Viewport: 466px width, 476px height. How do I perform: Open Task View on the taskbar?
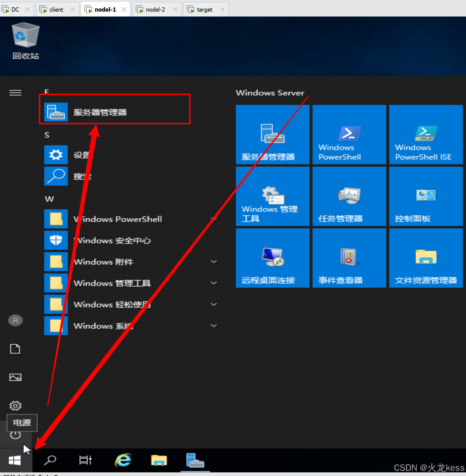point(85,460)
